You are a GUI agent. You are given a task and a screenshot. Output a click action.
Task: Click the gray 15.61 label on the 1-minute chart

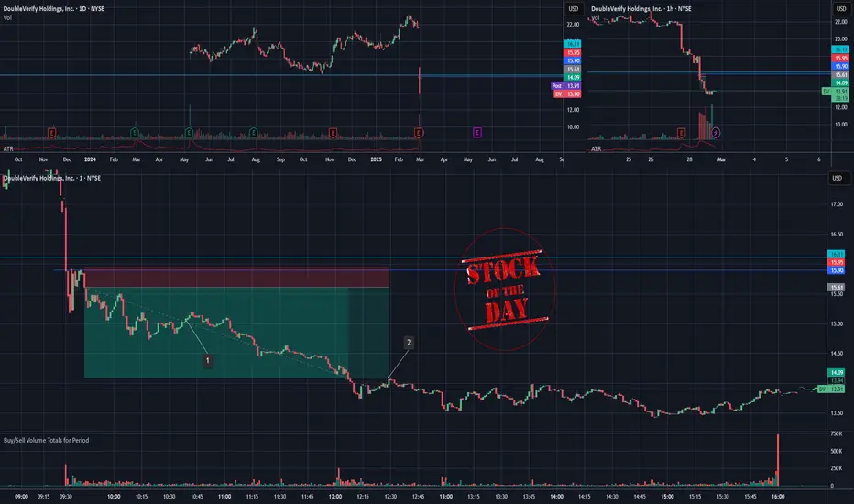click(836, 287)
